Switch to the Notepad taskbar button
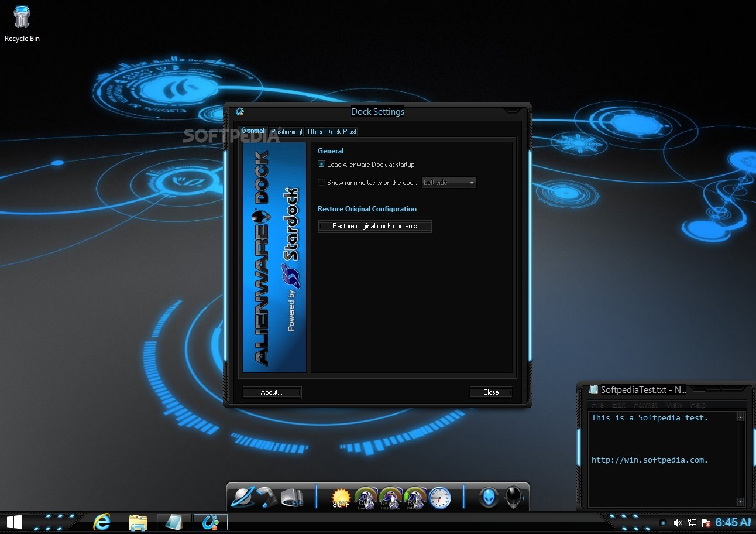Viewport: 756px width, 534px height. click(x=174, y=522)
